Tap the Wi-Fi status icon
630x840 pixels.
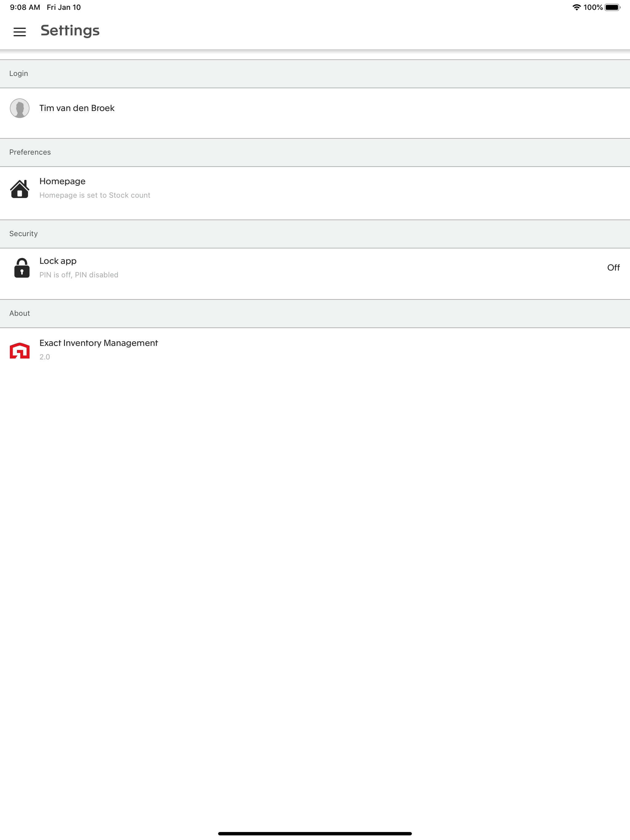(576, 7)
